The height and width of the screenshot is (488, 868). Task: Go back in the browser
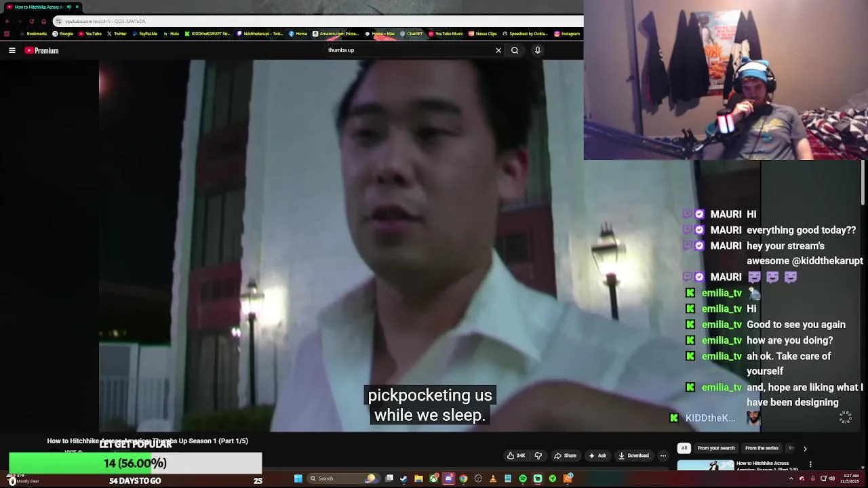pos(7,21)
